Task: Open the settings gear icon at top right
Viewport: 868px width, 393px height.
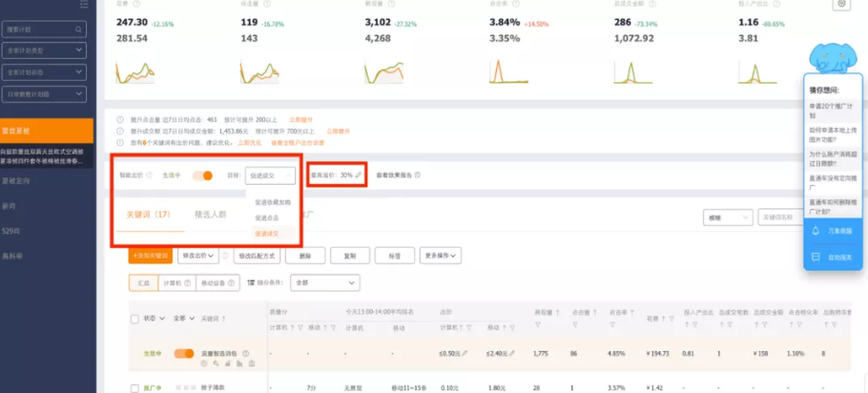Action: pyautogui.click(x=841, y=4)
